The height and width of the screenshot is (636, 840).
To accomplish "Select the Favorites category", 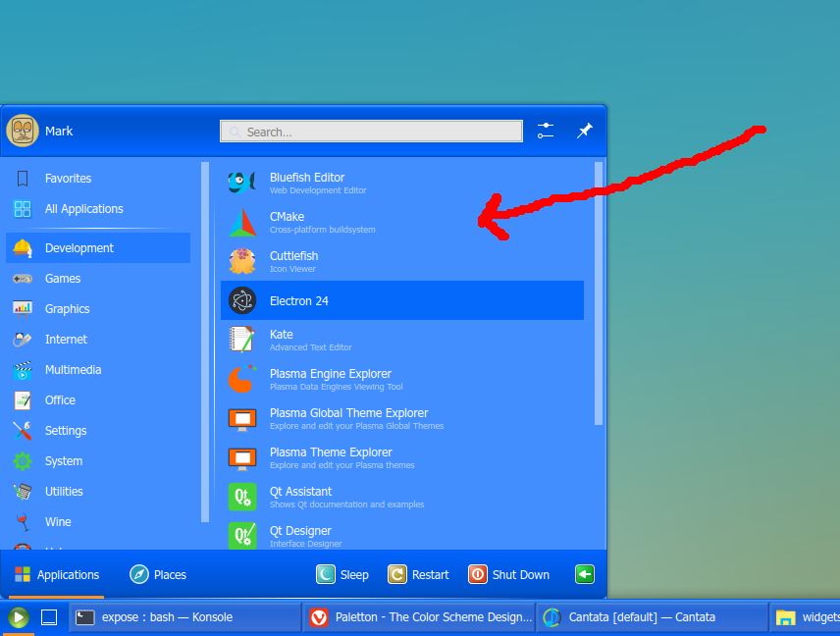I will coord(98,179).
